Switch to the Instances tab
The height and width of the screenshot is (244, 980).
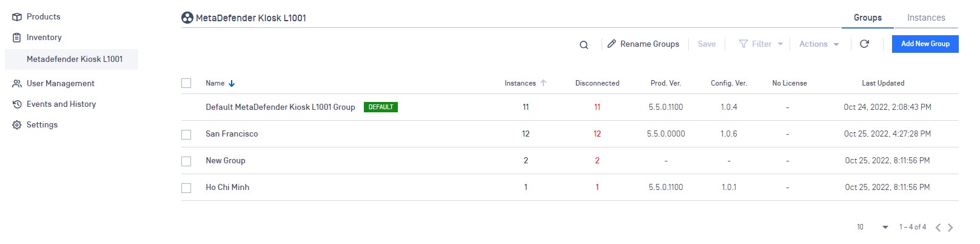(926, 18)
